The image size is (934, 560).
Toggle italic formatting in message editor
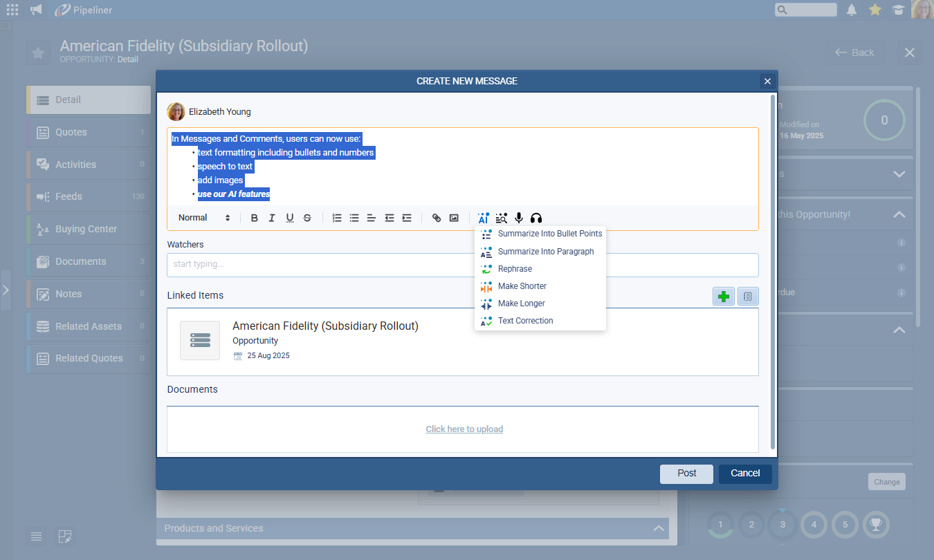pos(272,218)
